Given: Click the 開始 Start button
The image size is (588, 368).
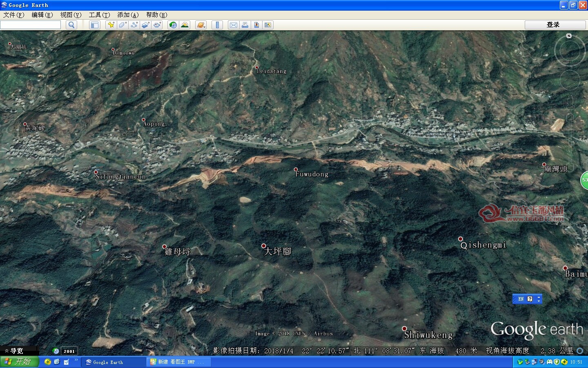Looking at the screenshot, I should tap(20, 362).
